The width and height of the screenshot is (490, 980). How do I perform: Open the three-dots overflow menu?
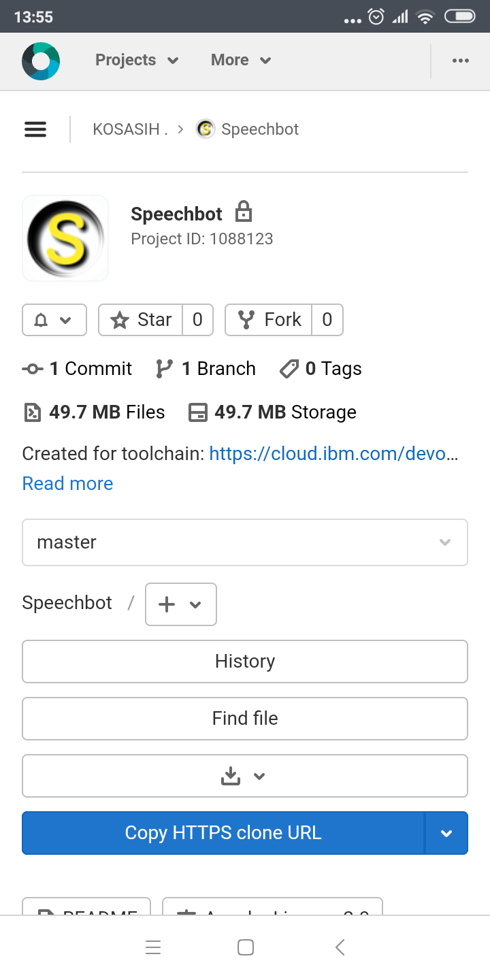pyautogui.click(x=461, y=61)
